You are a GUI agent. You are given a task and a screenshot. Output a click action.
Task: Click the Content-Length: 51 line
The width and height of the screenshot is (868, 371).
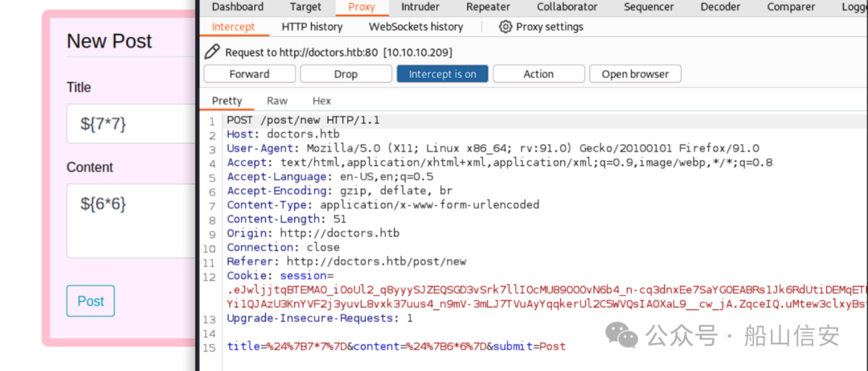pyautogui.click(x=287, y=220)
